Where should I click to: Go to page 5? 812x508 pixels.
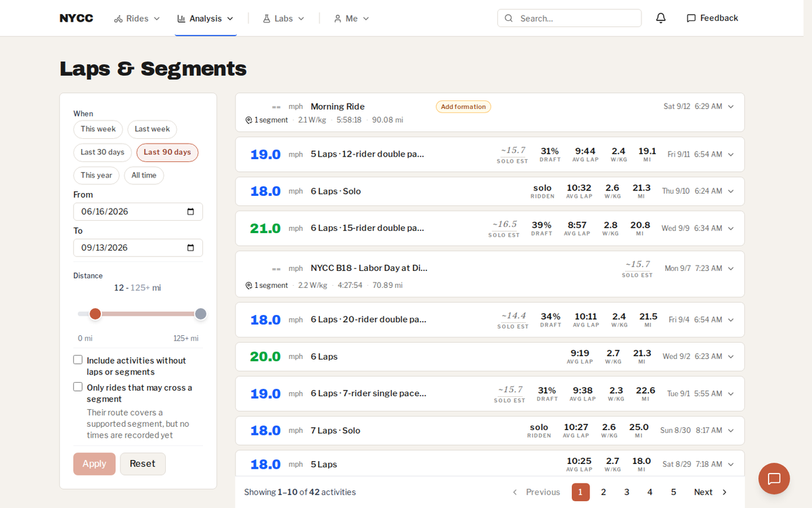tap(673, 492)
